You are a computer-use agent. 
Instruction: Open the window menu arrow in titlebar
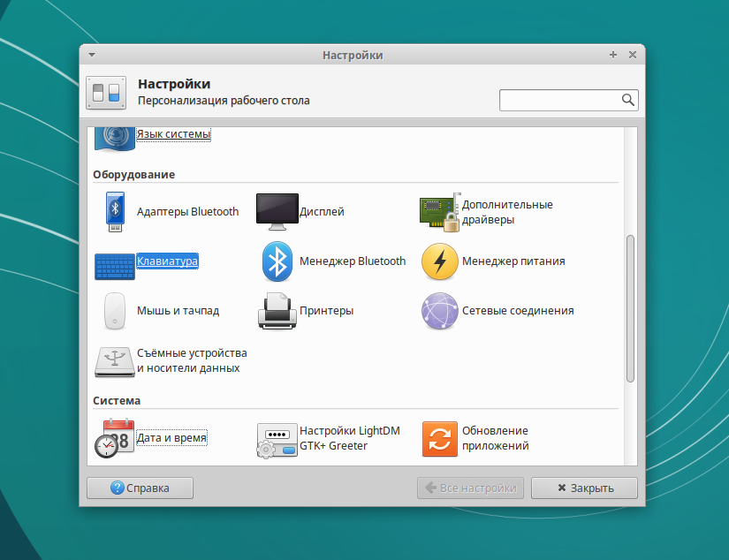pyautogui.click(x=92, y=55)
